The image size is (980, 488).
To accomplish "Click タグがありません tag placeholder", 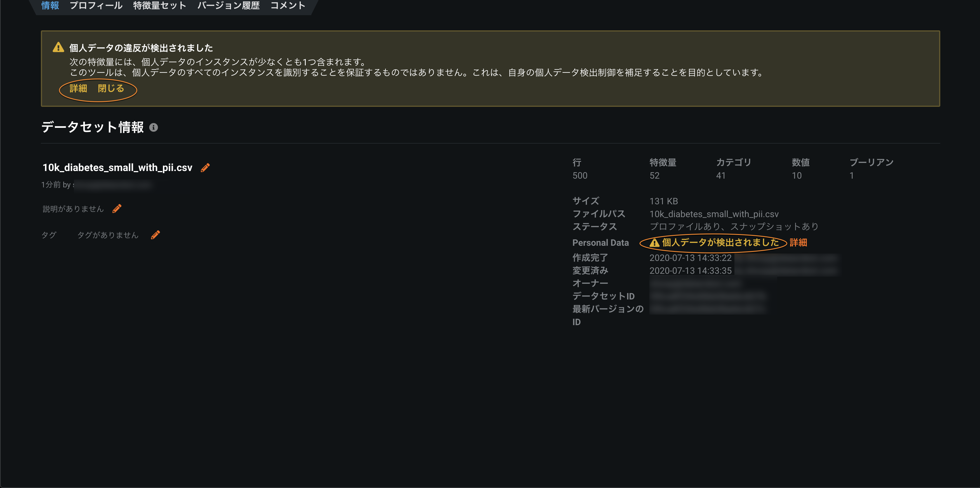I will [x=108, y=235].
